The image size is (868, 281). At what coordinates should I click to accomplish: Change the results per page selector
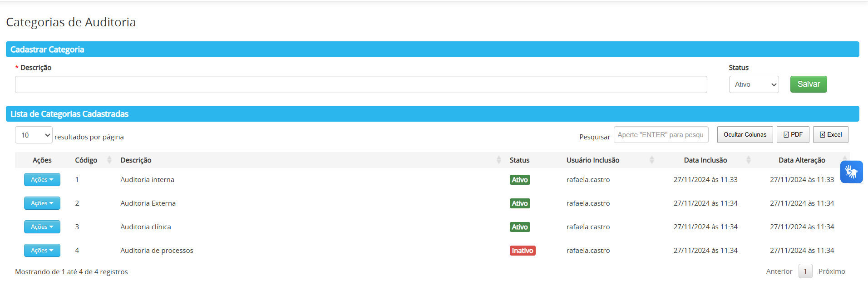(34, 135)
